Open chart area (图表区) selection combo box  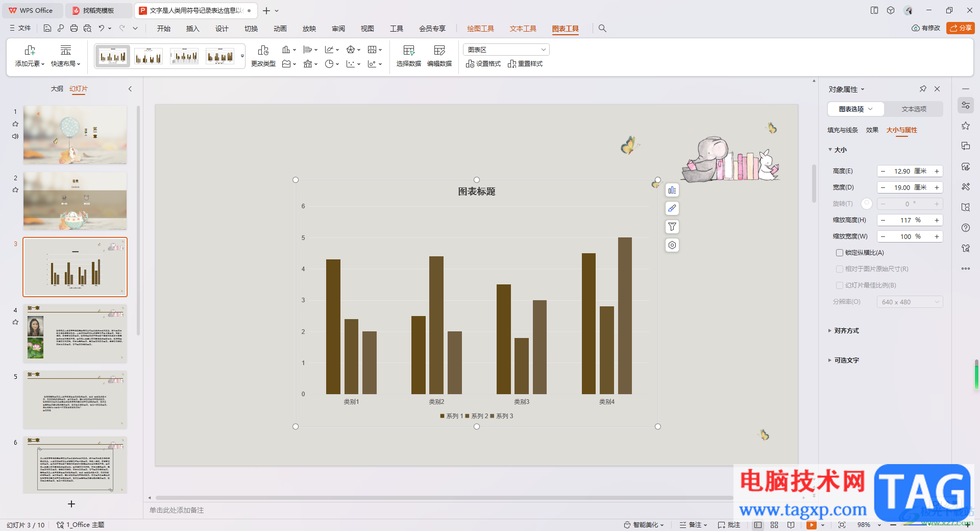coord(506,50)
